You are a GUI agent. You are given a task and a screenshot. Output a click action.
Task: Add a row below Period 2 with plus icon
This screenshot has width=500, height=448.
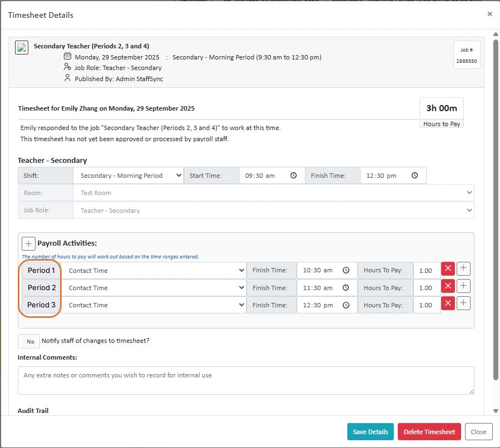coord(463,286)
